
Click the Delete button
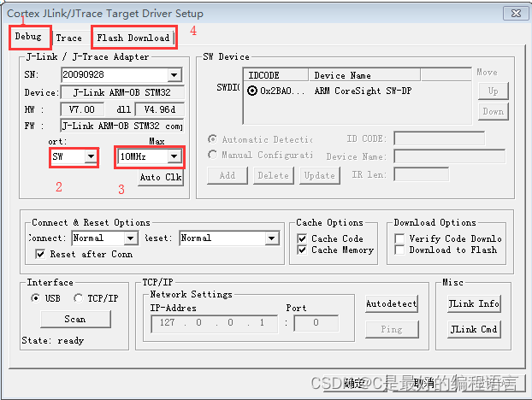pyautogui.click(x=273, y=175)
